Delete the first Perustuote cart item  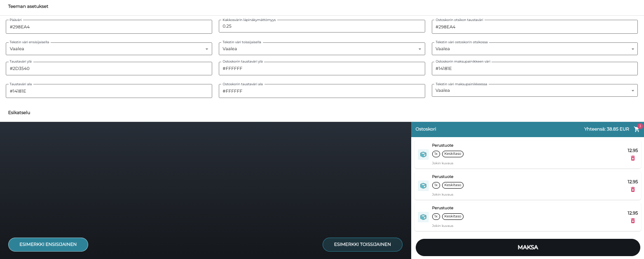633,158
